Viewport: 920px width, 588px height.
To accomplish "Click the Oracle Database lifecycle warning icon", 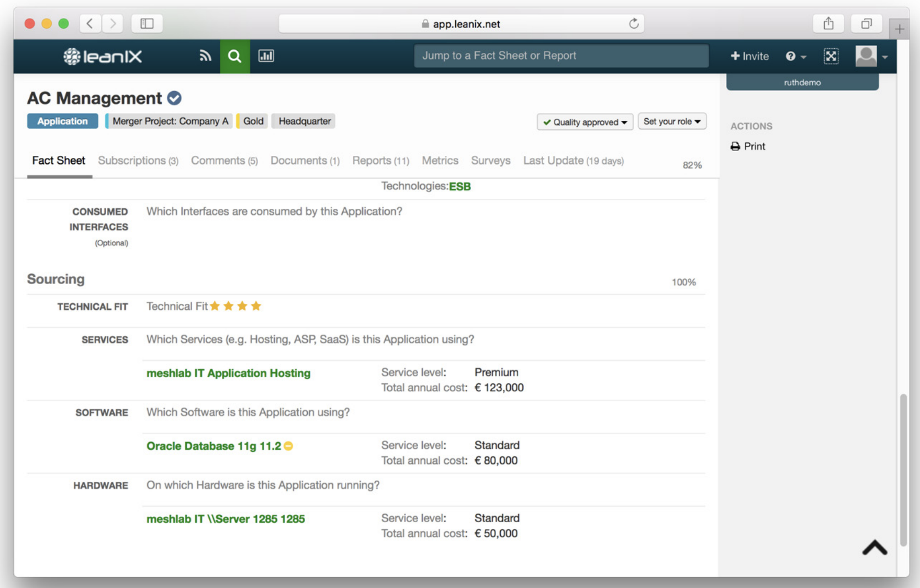I will pyautogui.click(x=288, y=446).
